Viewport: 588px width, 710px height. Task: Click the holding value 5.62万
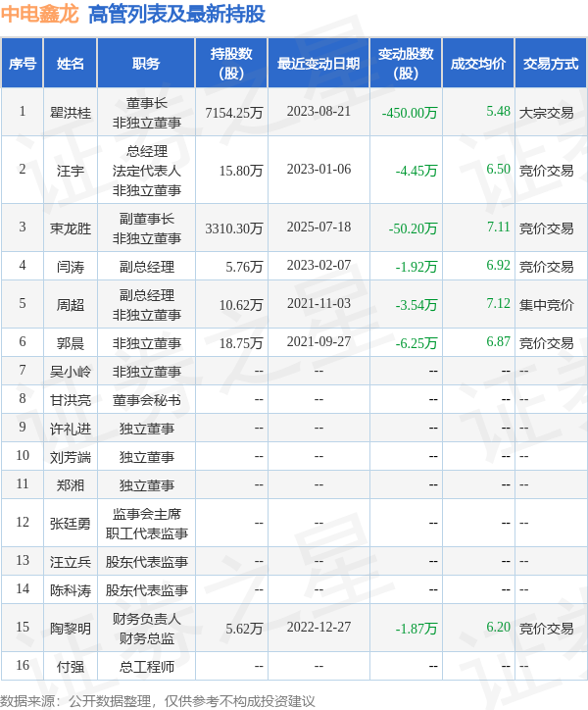[244, 629]
